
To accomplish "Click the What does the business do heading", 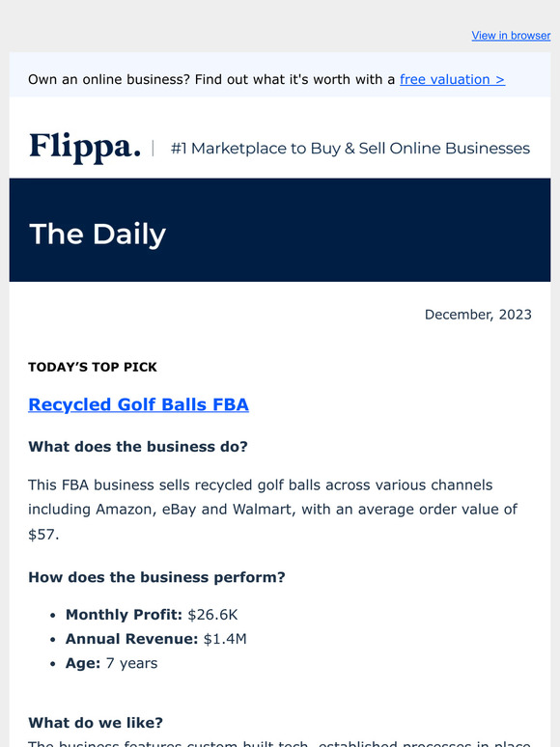I will (138, 447).
